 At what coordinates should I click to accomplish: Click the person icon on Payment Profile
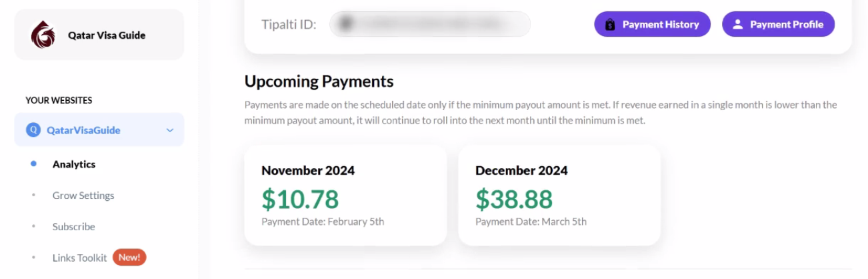tap(737, 25)
